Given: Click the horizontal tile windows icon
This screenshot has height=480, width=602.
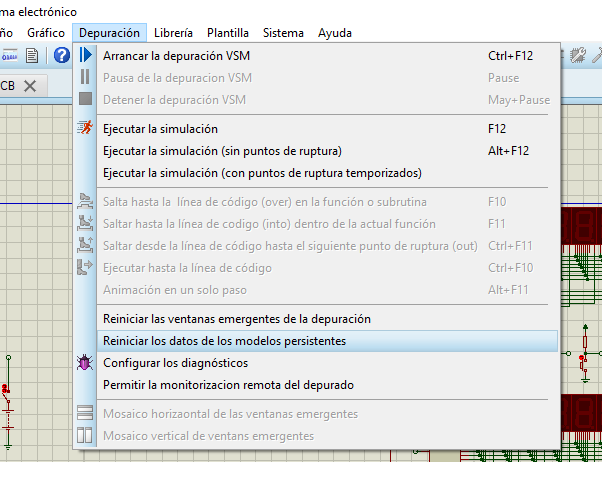Looking at the screenshot, I should (x=85, y=413).
